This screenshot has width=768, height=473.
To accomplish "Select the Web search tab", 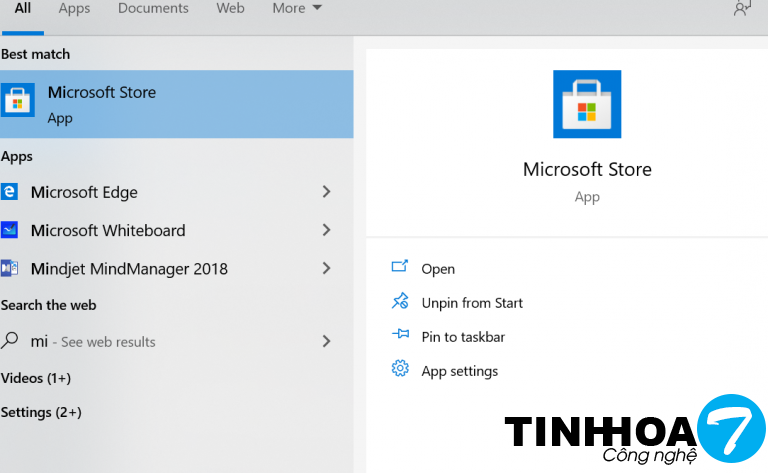I will point(230,9).
